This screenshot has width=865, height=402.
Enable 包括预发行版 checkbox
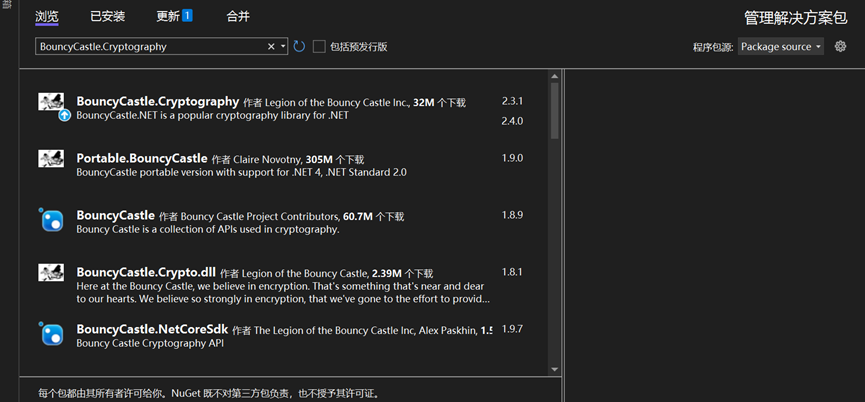tap(319, 47)
